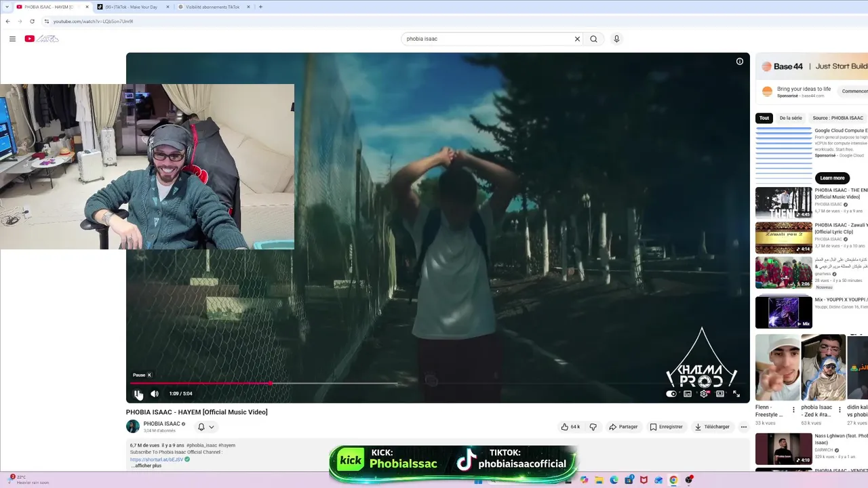Viewport: 868px width, 488px height.
Task: Select the Tout filter chip
Action: (764, 118)
